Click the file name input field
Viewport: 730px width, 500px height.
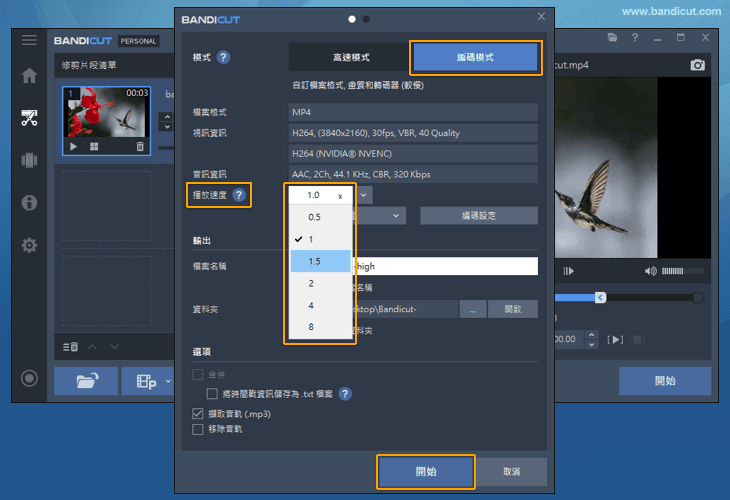coord(446,266)
